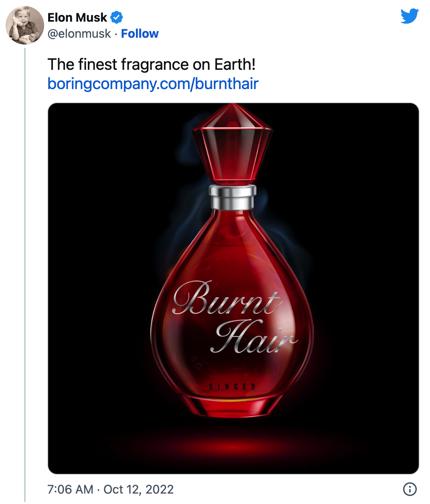Click the Elon Musk display name
This screenshot has width=430, height=504.
(77, 17)
